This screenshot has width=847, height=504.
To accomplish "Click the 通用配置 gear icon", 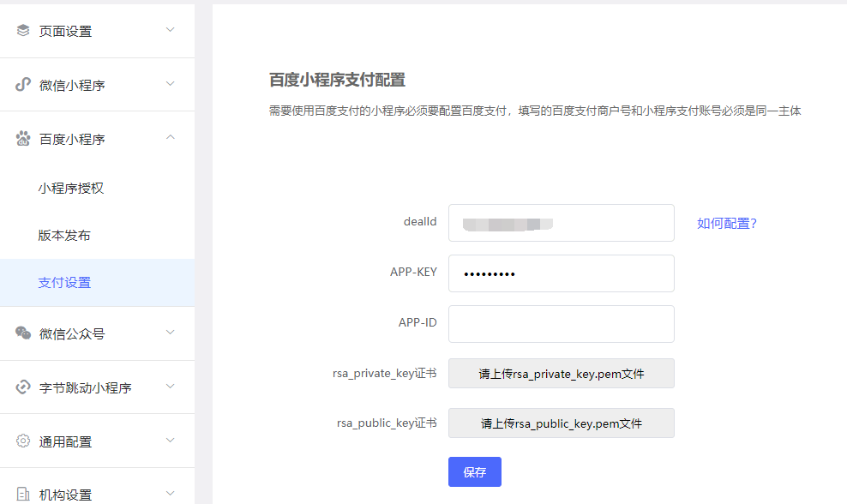I will (x=22, y=441).
